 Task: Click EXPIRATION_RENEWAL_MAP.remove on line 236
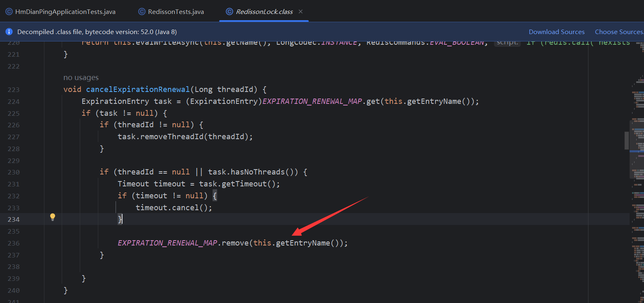[x=183, y=243]
